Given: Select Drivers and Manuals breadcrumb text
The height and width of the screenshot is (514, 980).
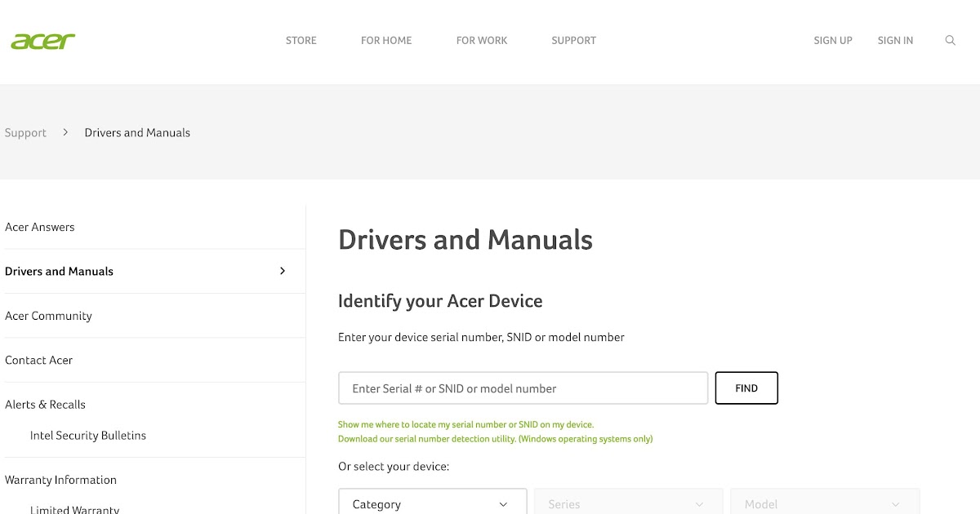Looking at the screenshot, I should tap(137, 133).
